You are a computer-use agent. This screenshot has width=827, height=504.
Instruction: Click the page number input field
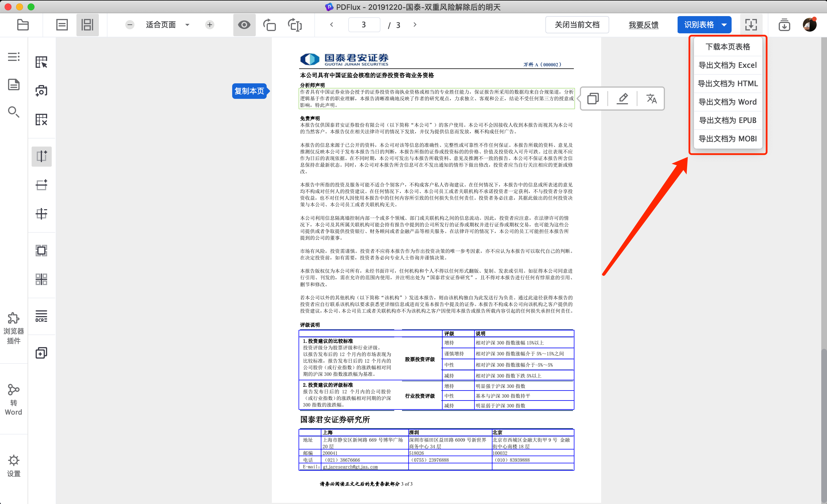pos(364,25)
